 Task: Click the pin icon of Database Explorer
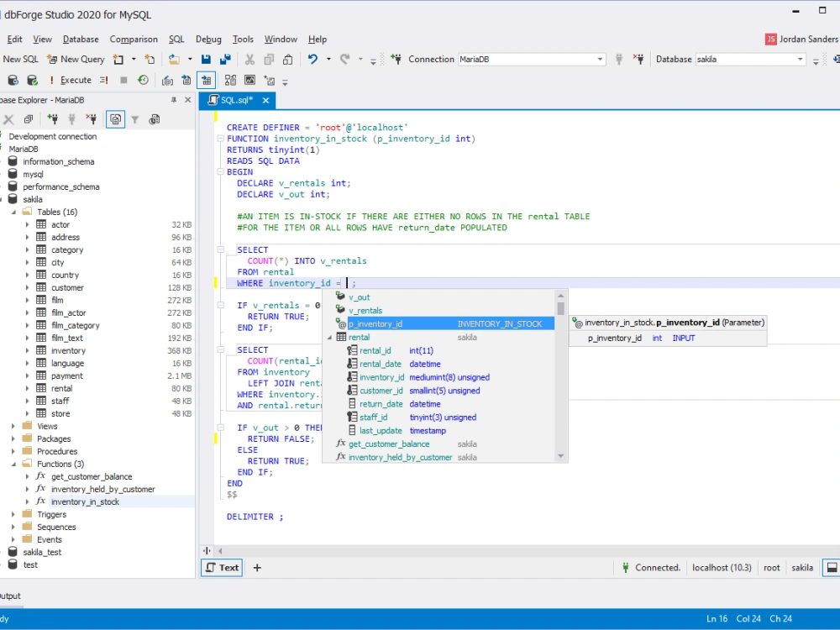click(174, 100)
